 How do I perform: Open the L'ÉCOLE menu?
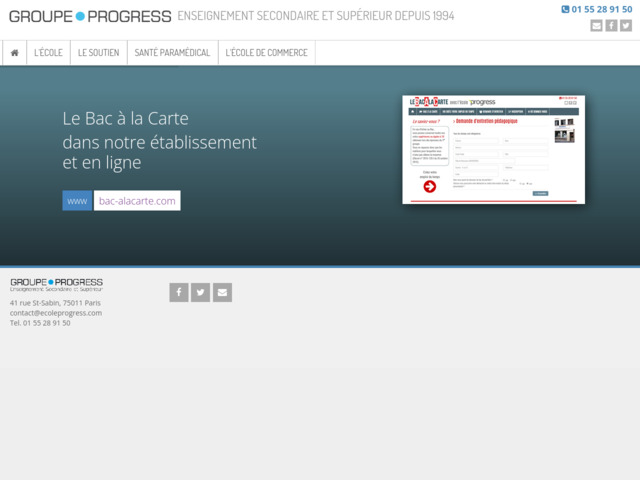[48, 53]
